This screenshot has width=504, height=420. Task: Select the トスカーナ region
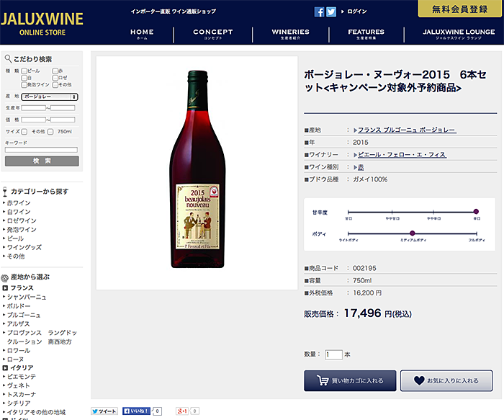(x=22, y=394)
